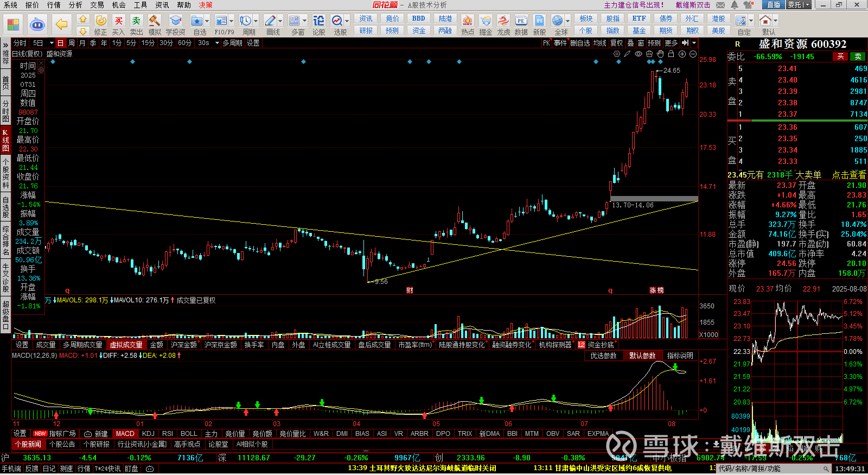Expand the F10/F9 dropdown arrow

pos(232,21)
